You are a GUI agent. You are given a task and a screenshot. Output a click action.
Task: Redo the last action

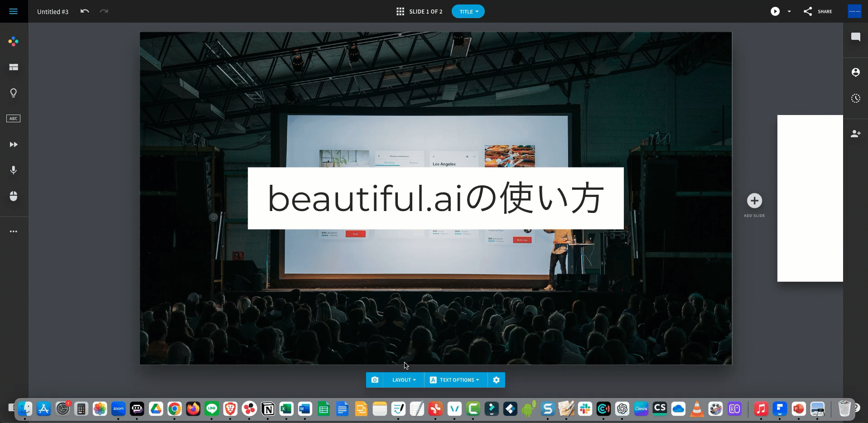tap(104, 11)
